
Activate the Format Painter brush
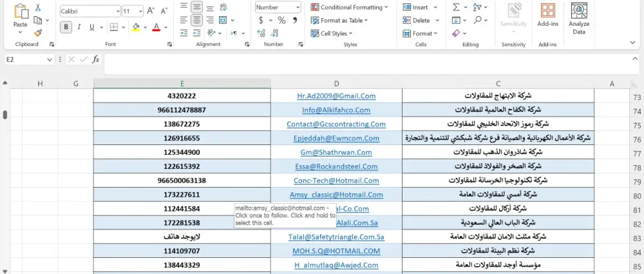pyautogui.click(x=38, y=32)
